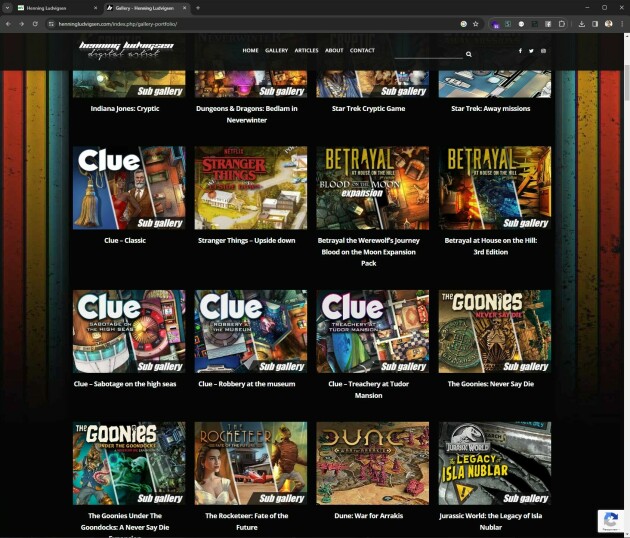Open ARTICLES in site navigation
The width and height of the screenshot is (630, 538).
pyautogui.click(x=306, y=50)
